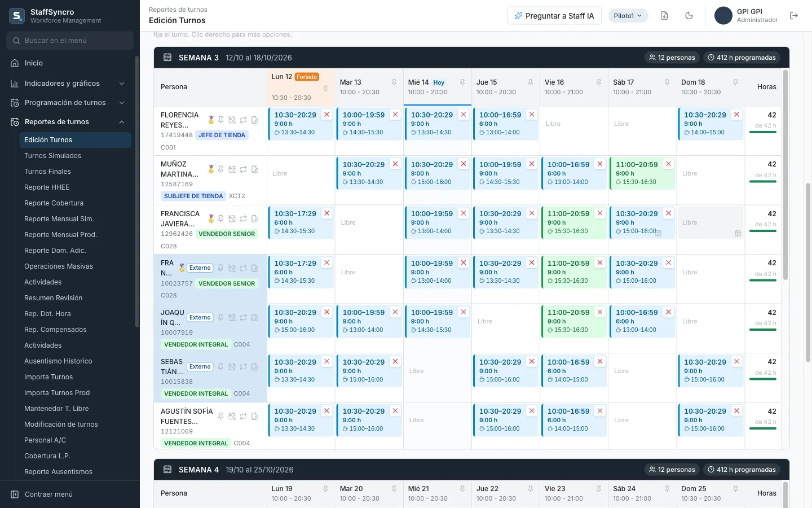Screen dimensions: 812x508
Task: Click JOAQUÍN's 42 de 42 h progress bar
Action: [x=762, y=330]
